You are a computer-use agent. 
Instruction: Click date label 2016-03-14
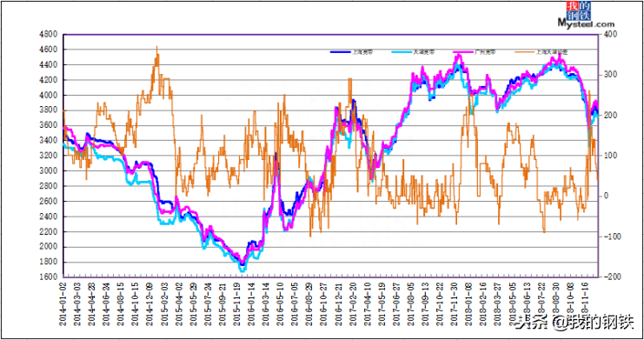266,303
